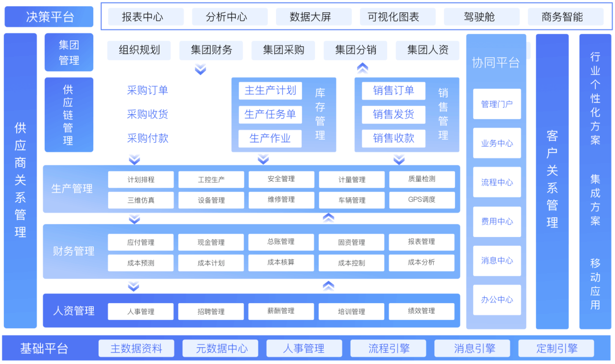Open 成本核算

[281, 262]
